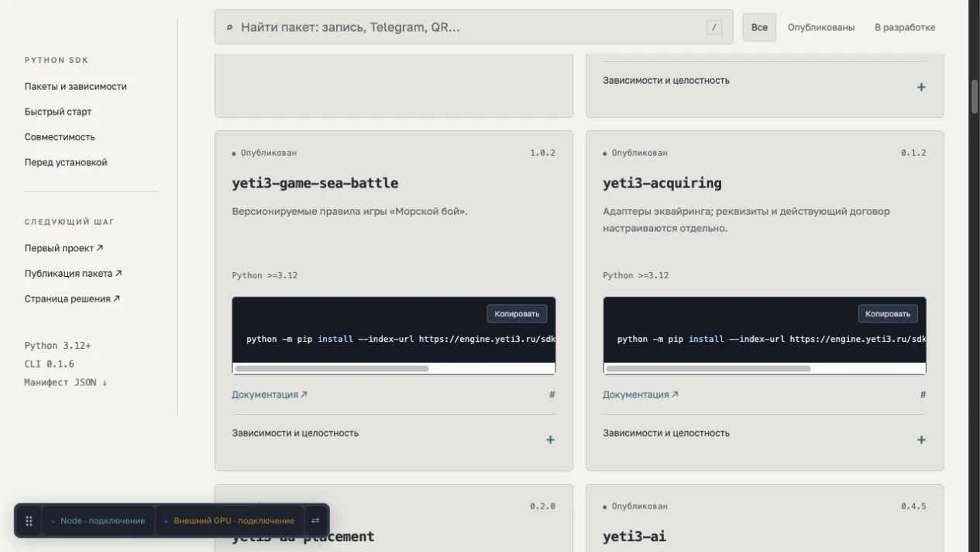Screen dimensions: 980x552
Task: Open the 'Первый проект' external link
Action: coord(64,248)
